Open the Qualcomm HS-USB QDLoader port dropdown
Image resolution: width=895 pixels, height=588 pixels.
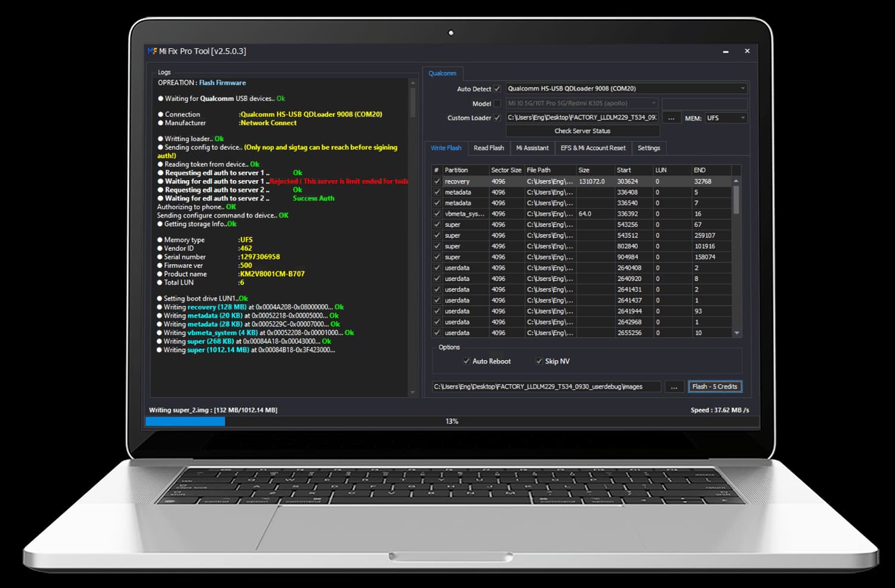point(626,88)
